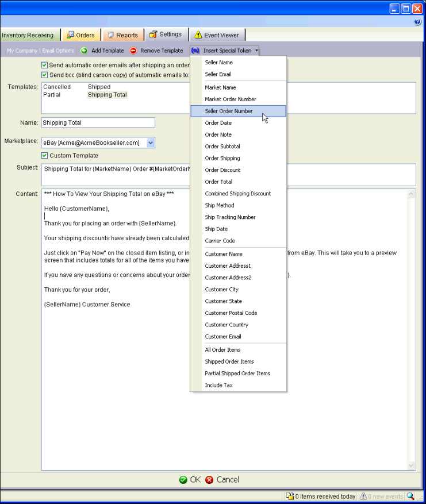Insert Customer City token
The width and height of the screenshot is (426, 504).
pos(238,289)
